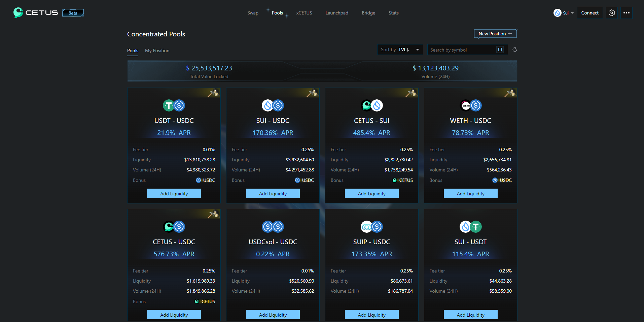This screenshot has width=644, height=322.
Task: Click the CETUS - USDC token pair icons
Action: (174, 227)
